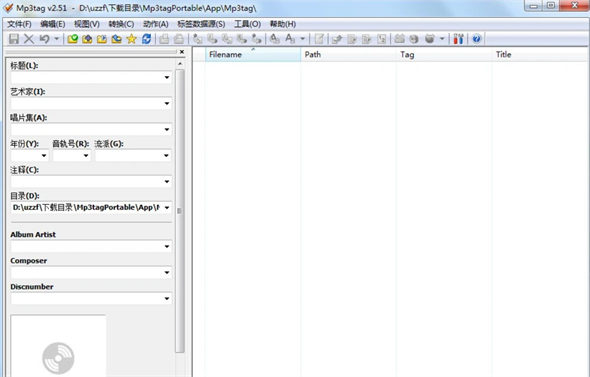The image size is (590, 377).
Task: Sort by the Title column header
Action: click(x=540, y=55)
